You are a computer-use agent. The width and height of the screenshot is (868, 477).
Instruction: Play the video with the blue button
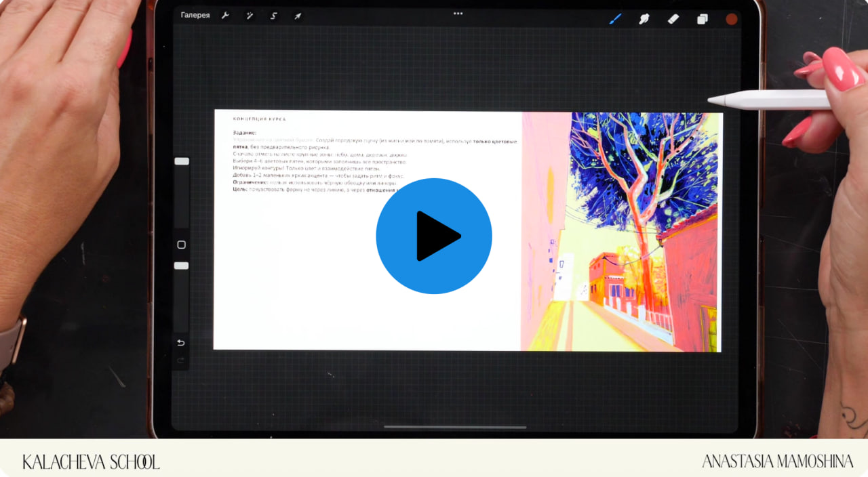[x=434, y=236]
